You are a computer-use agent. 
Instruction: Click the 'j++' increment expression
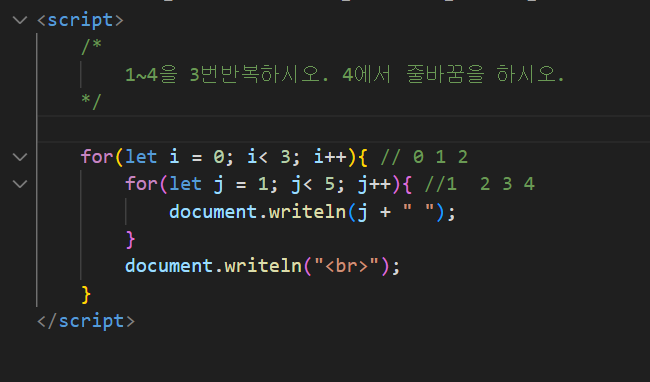pos(375,184)
